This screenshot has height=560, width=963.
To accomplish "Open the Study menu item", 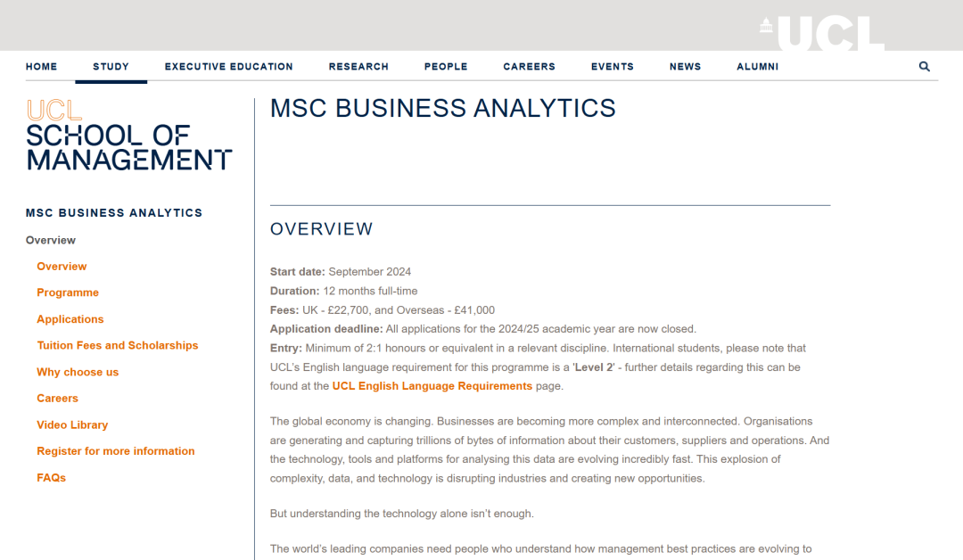I will click(111, 66).
